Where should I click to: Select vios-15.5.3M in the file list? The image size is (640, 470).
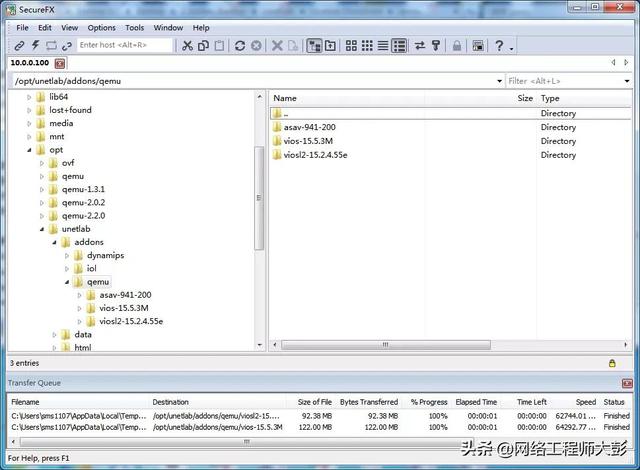pyautogui.click(x=308, y=141)
